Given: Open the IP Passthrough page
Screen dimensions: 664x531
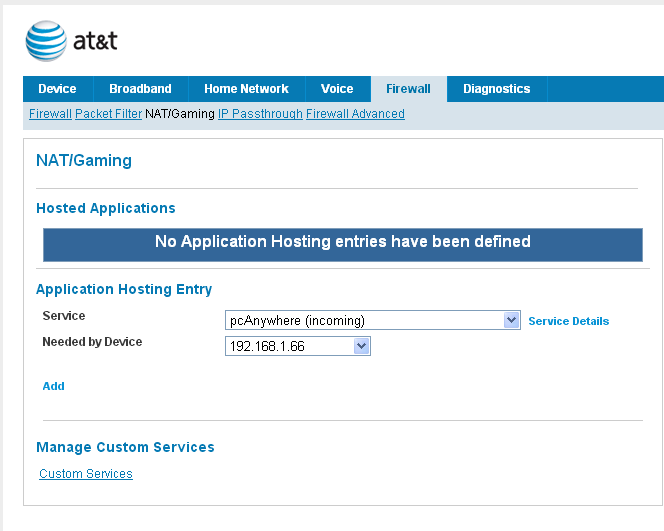Looking at the screenshot, I should pos(260,114).
